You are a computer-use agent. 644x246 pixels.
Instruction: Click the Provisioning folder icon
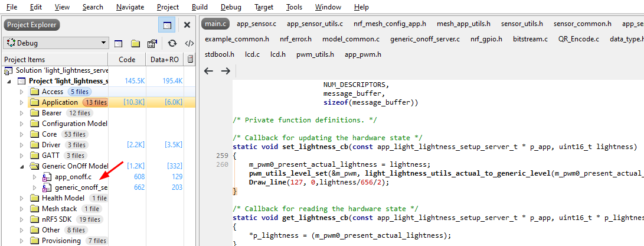point(34,241)
